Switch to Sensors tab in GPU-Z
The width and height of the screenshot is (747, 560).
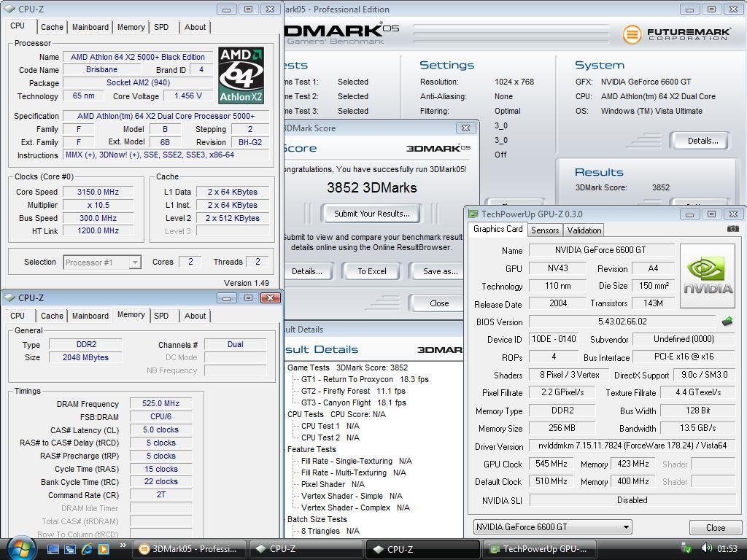pyautogui.click(x=545, y=230)
